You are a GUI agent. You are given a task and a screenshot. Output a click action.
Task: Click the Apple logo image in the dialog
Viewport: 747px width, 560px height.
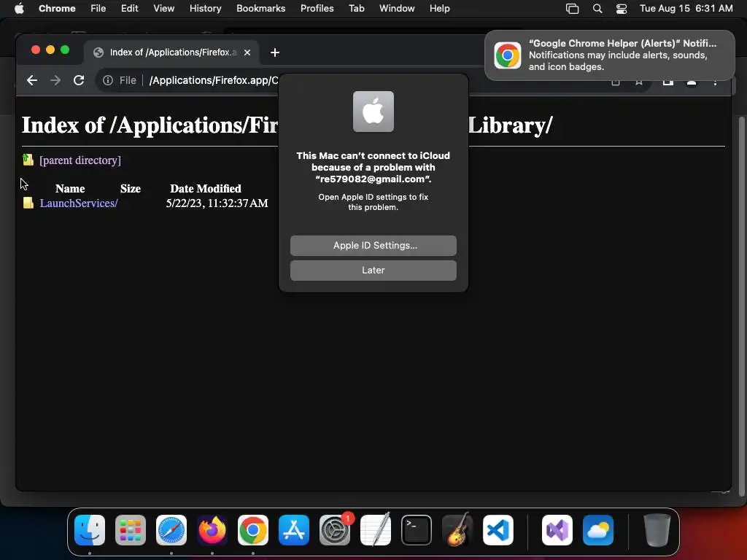click(373, 112)
